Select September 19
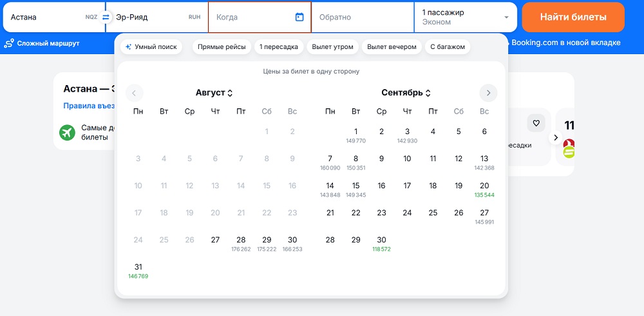This screenshot has width=644, height=316. coord(459,186)
